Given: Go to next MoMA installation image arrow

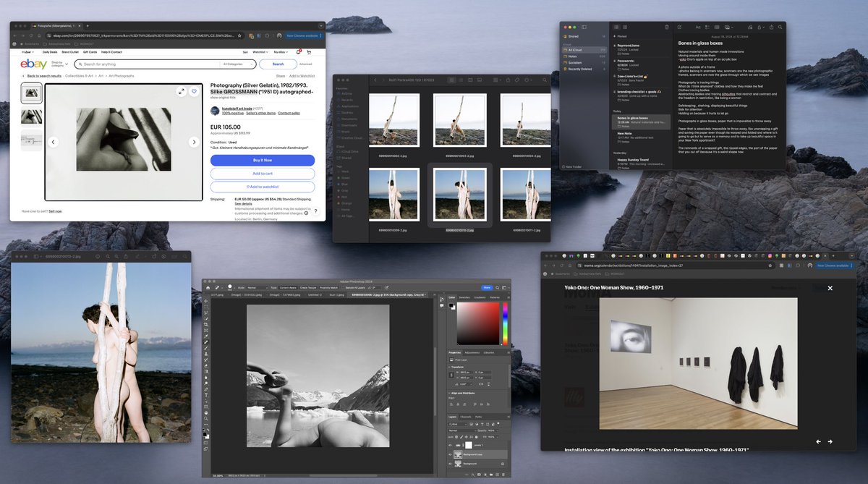Looking at the screenshot, I should coord(830,441).
